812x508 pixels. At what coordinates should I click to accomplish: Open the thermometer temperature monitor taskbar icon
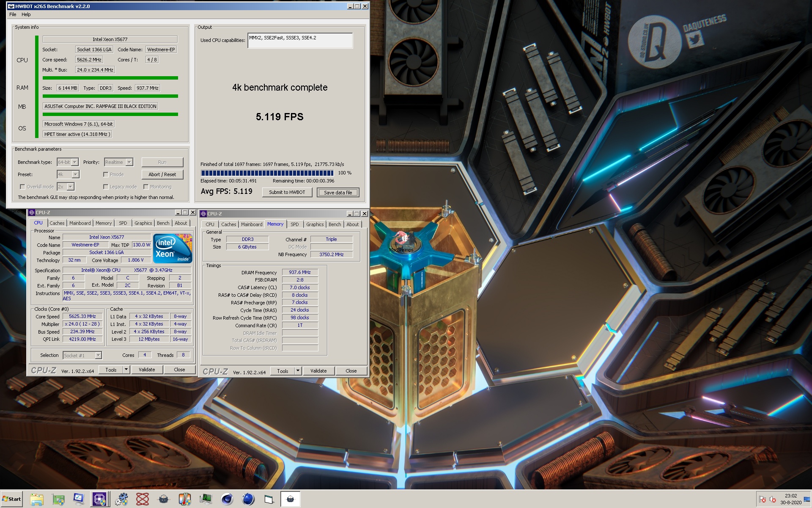pos(185,499)
